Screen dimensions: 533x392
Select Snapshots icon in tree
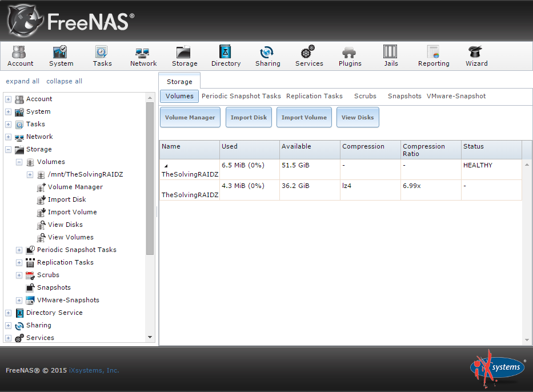[x=30, y=287]
